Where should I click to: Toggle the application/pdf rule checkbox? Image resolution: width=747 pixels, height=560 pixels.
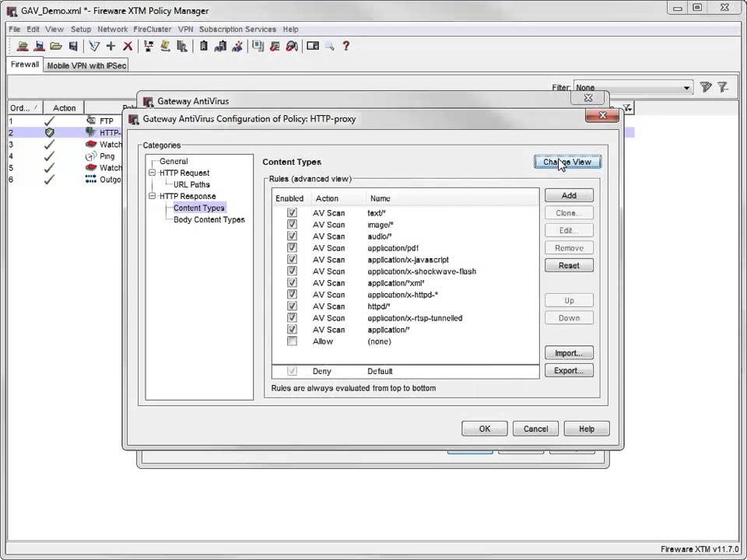click(x=292, y=247)
